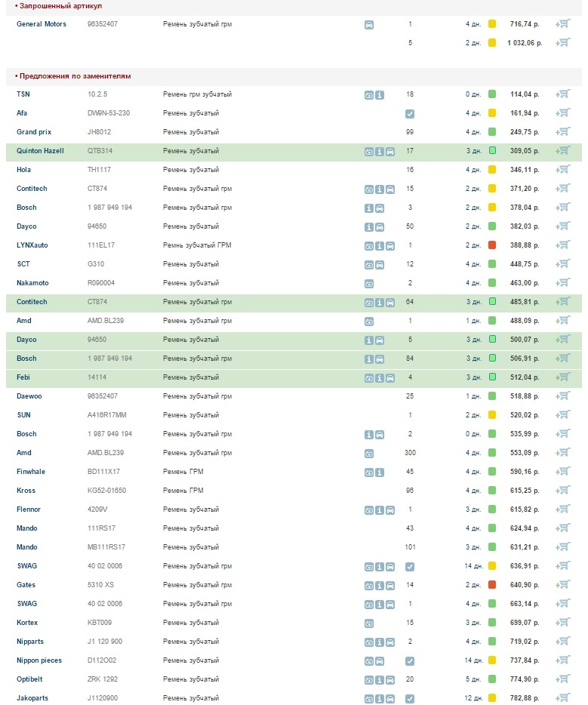Add General Motors 716,74 р. item to cart
Viewport: 588px width, 705px height.
pos(563,24)
